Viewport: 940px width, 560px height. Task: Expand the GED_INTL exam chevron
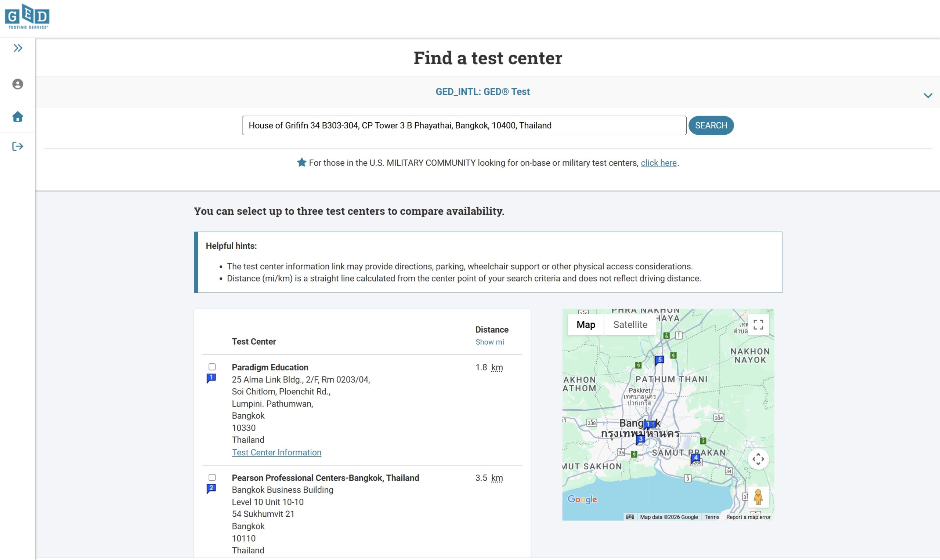(928, 95)
